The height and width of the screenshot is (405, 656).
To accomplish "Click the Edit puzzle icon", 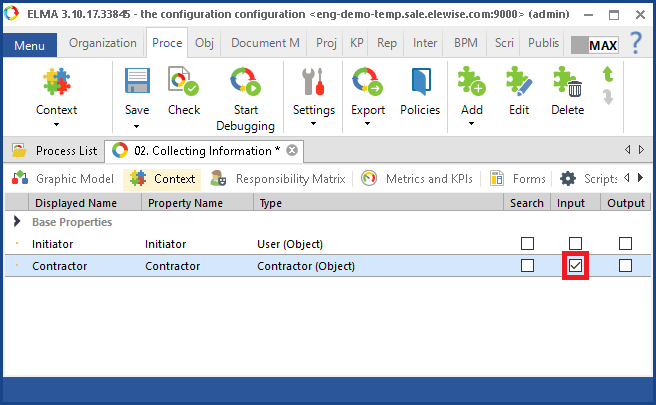I will tap(519, 82).
